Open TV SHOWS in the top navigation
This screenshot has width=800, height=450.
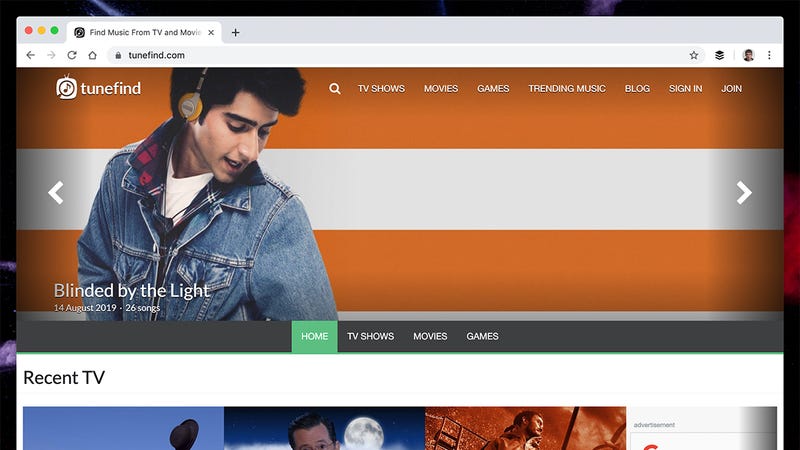tap(381, 89)
